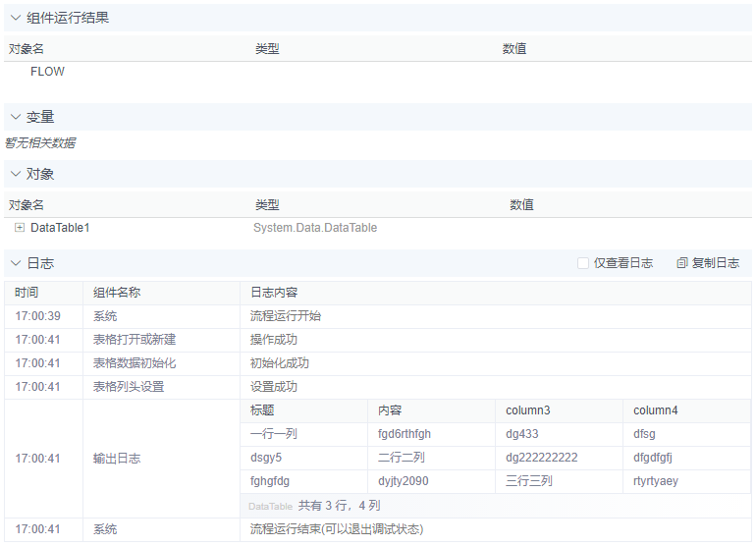Select the dfgdfgfj cell

pyautogui.click(x=653, y=458)
